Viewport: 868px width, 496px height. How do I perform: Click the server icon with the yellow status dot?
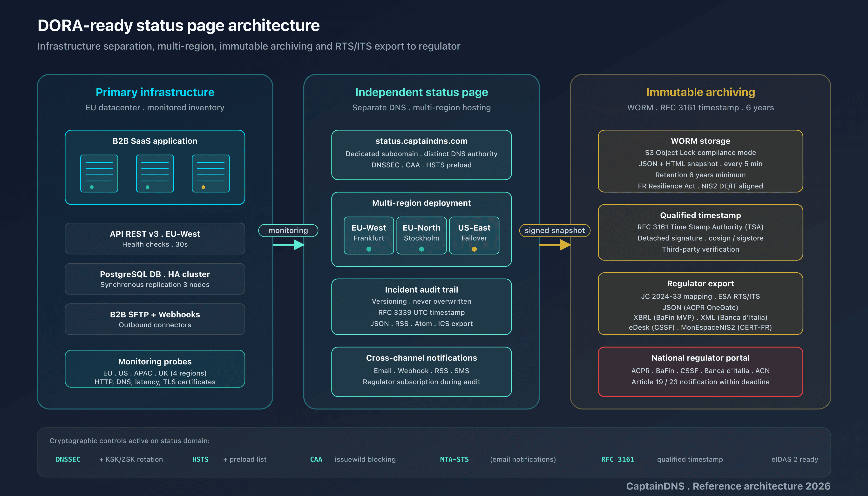(x=210, y=173)
